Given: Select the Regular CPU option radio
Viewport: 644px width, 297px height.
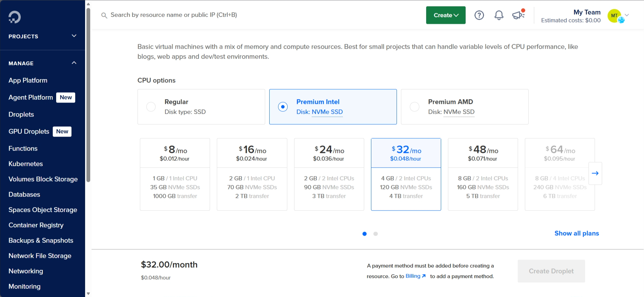Looking at the screenshot, I should [x=151, y=107].
